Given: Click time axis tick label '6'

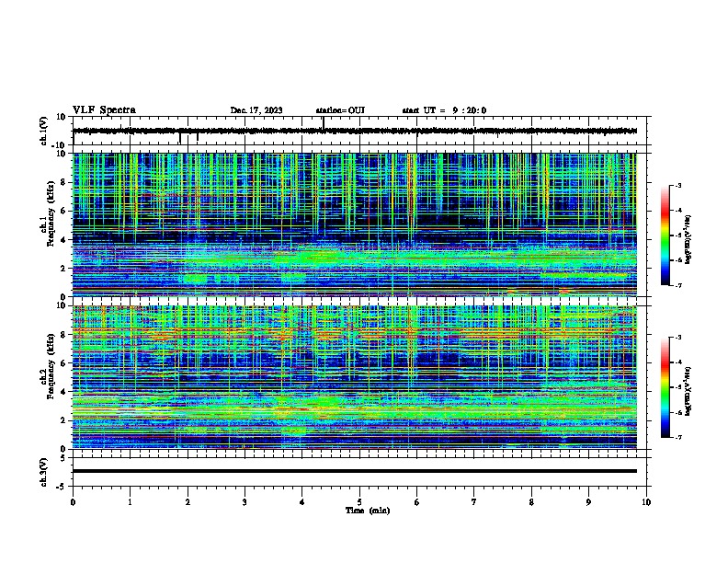Looking at the screenshot, I should tap(416, 502).
